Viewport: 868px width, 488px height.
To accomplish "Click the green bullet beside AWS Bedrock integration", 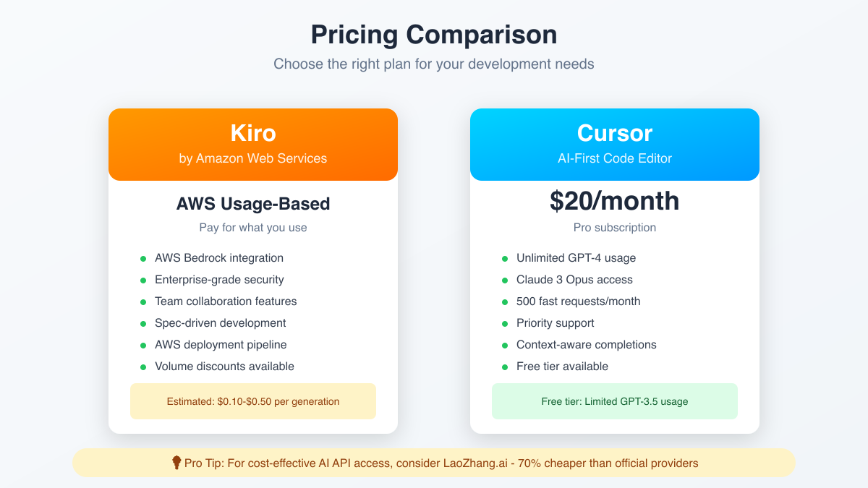I will [143, 258].
